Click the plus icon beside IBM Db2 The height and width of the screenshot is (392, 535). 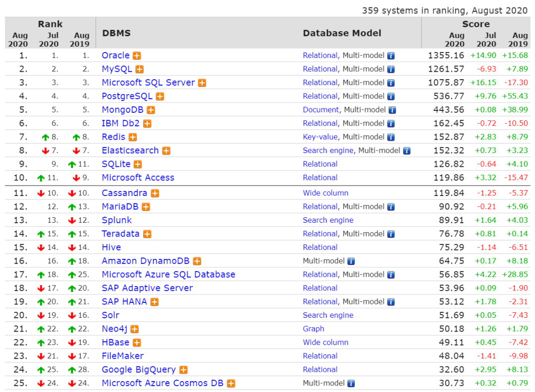(147, 124)
